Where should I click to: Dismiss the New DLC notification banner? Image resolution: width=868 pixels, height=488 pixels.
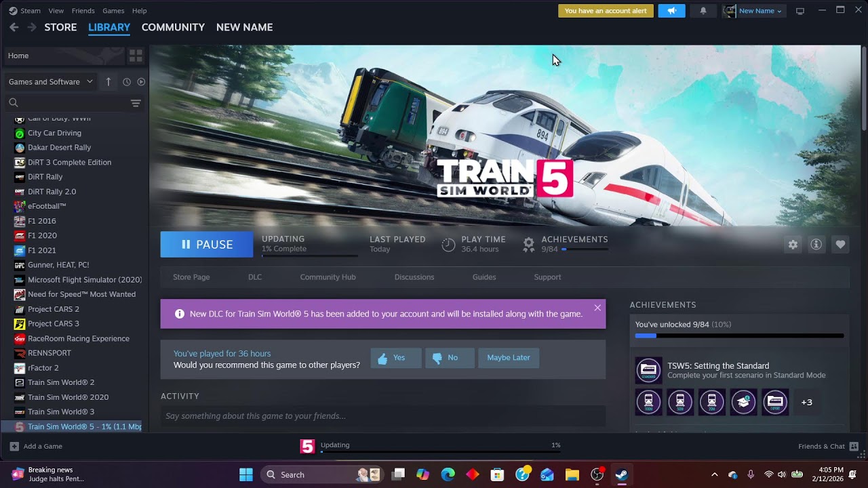[x=597, y=308]
